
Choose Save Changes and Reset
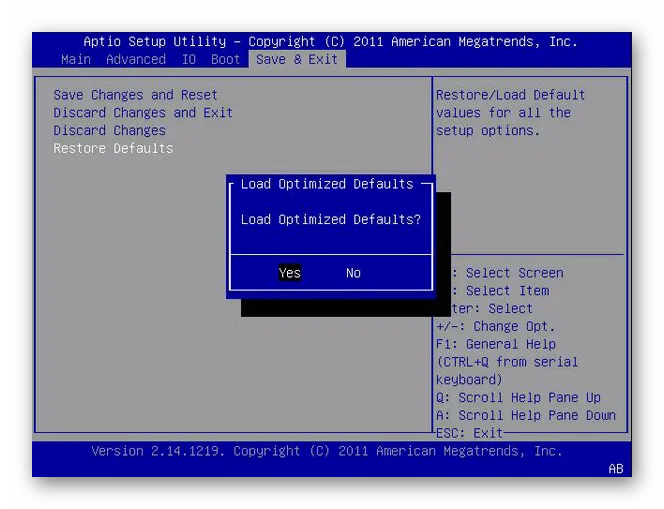click(136, 95)
